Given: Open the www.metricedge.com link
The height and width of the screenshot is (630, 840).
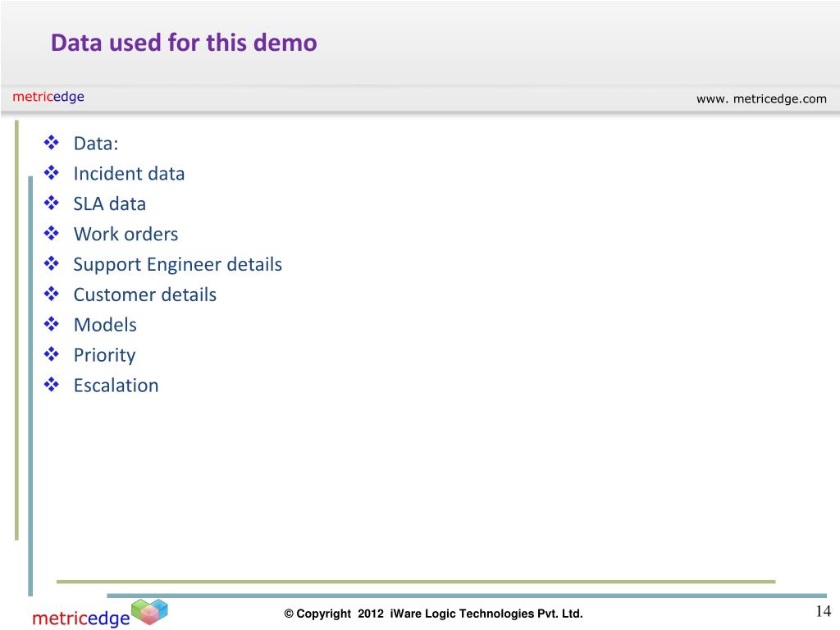Looking at the screenshot, I should 761,98.
